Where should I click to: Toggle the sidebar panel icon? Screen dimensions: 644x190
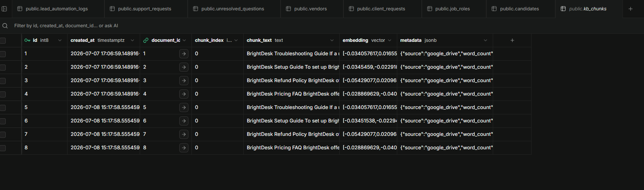coord(4,8)
